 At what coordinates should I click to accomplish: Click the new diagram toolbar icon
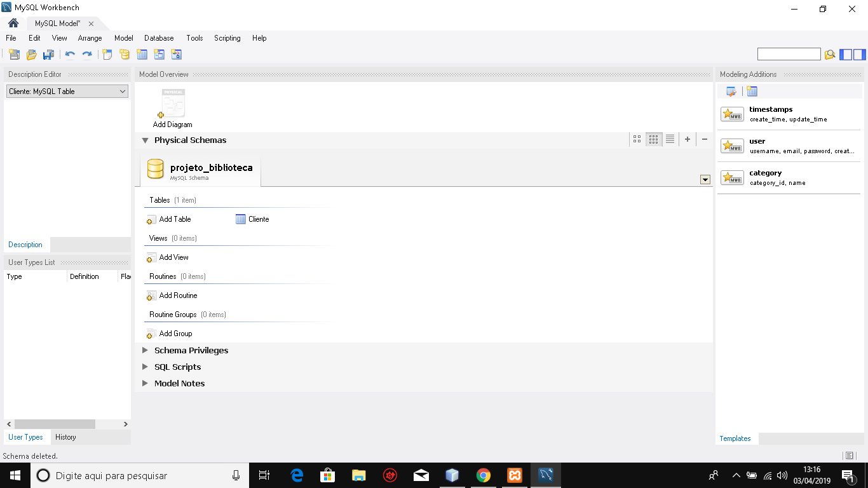pos(107,55)
